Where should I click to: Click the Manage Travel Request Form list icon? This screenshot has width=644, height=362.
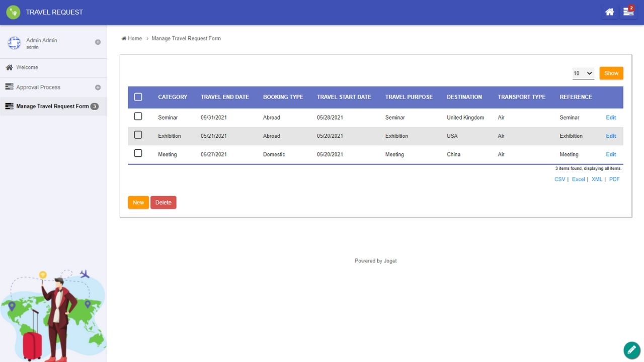tap(9, 106)
